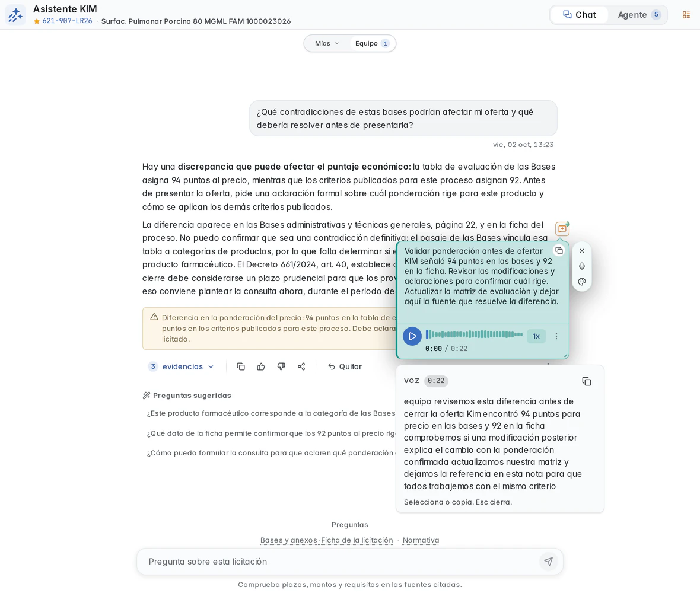Open the Normativa source
The height and width of the screenshot is (593, 700).
pos(421,540)
